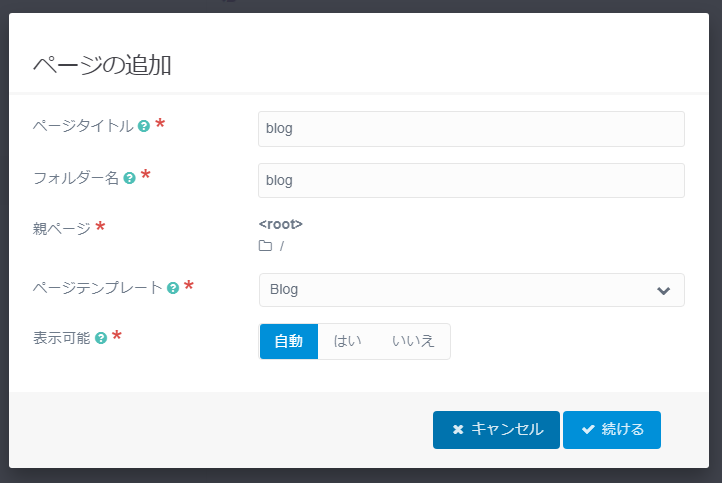
Task: Click the ページテンプレート field label
Action: [x=98, y=288]
